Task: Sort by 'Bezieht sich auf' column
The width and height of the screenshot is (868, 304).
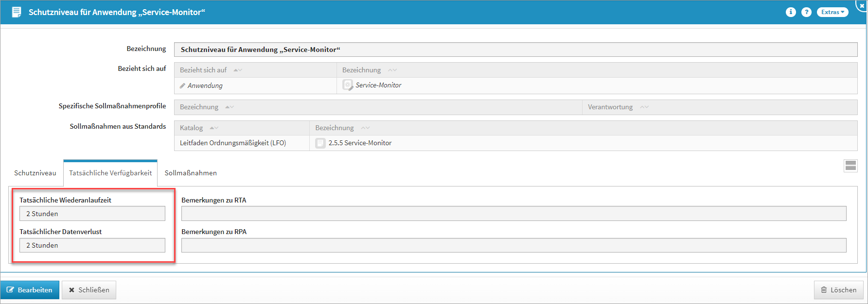Action: 238,70
